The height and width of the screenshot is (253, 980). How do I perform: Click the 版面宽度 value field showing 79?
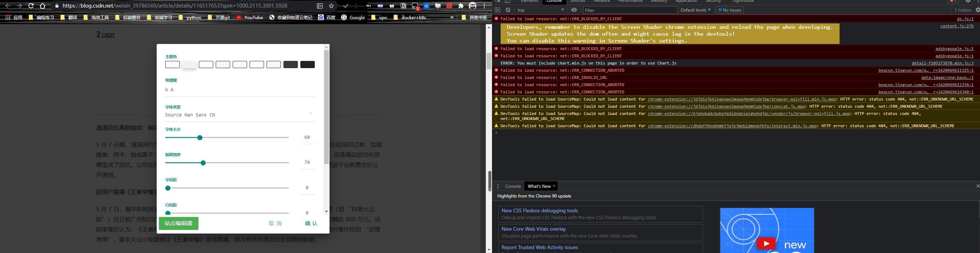[x=307, y=163]
